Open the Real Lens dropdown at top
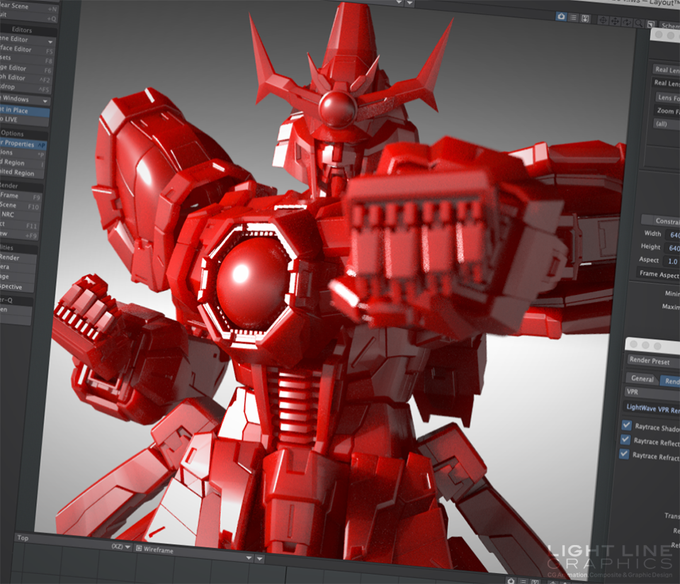Screen dimensions: 680x584 point(667,69)
